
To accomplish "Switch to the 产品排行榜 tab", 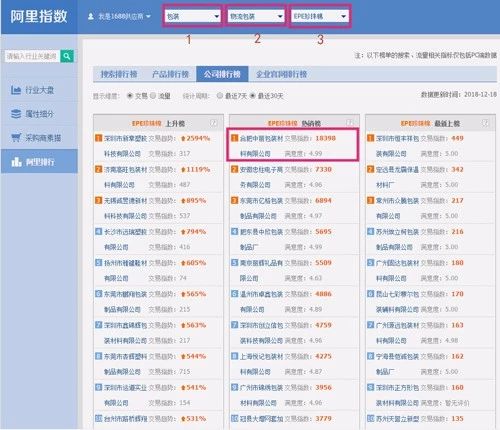I will tap(170, 74).
